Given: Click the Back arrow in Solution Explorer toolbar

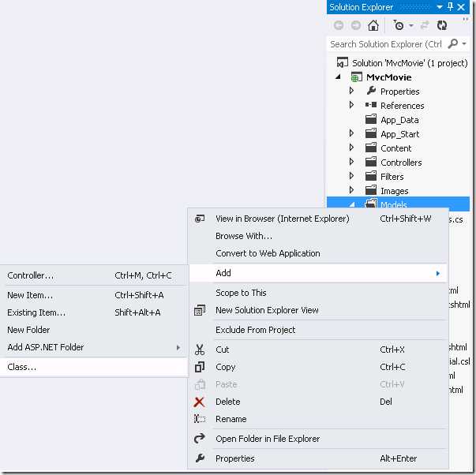Looking at the screenshot, I should 339,25.
